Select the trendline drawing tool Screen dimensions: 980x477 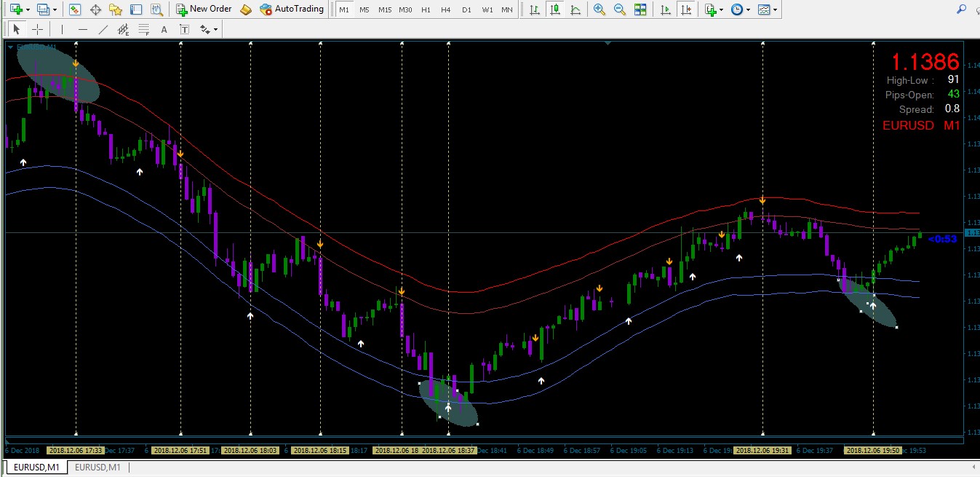coord(103,30)
